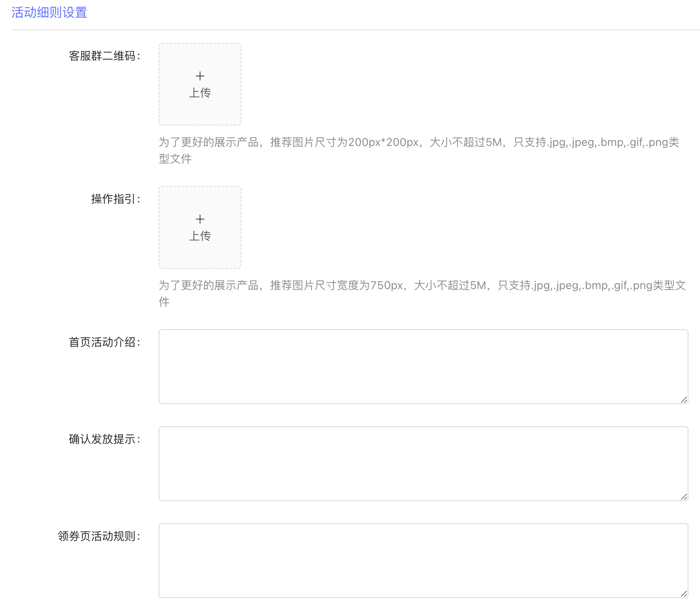Click into the 确认发放提示 text area
Viewport: 700px width, 606px height.
423,463
